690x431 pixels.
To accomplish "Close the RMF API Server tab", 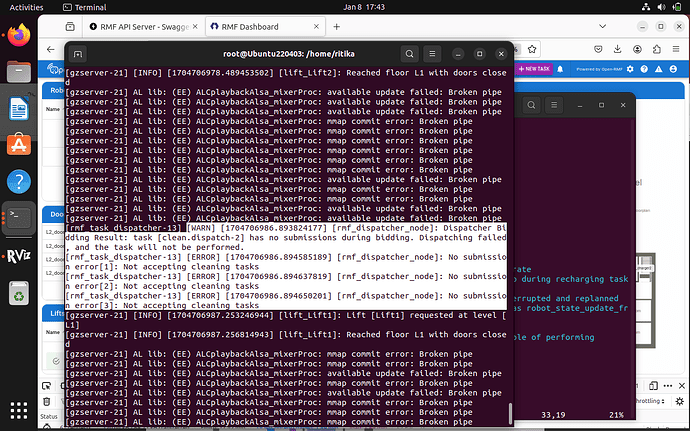I will coord(195,27).
